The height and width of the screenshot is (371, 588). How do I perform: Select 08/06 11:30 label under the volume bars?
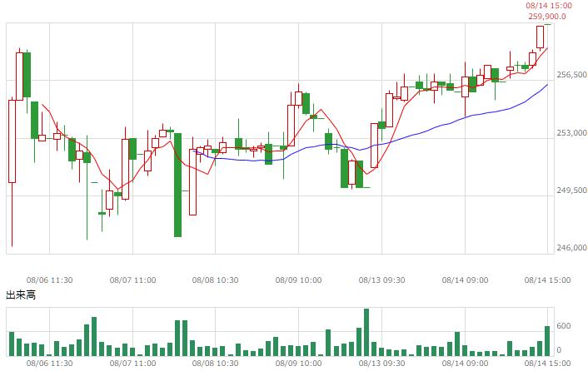coord(49,364)
